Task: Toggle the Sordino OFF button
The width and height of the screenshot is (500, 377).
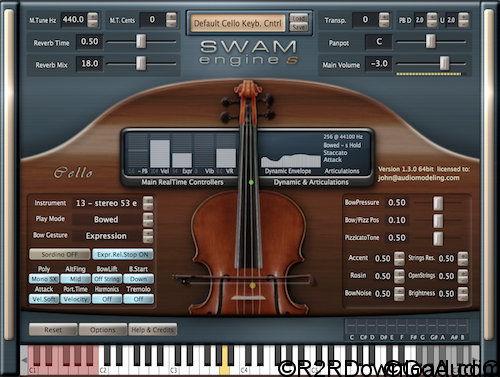Action: [60, 254]
